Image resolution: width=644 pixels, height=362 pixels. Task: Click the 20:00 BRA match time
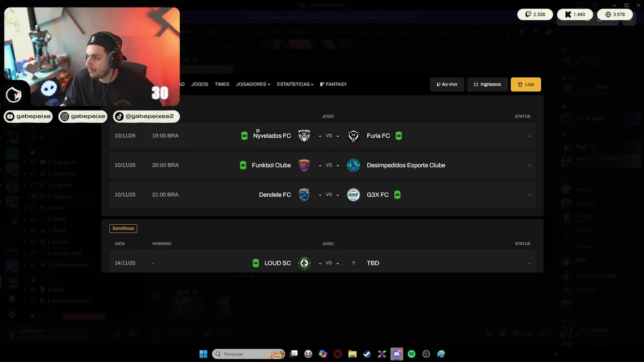coord(166,165)
